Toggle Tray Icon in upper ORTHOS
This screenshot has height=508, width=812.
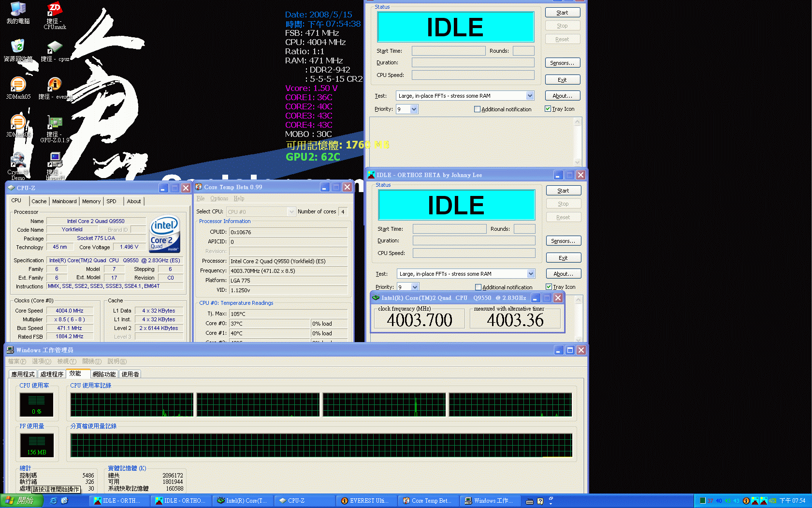tap(548, 109)
